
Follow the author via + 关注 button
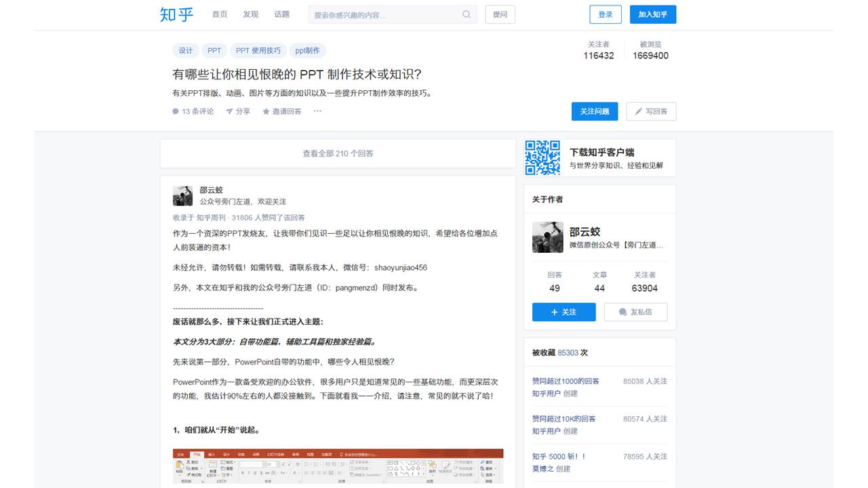[x=564, y=312]
